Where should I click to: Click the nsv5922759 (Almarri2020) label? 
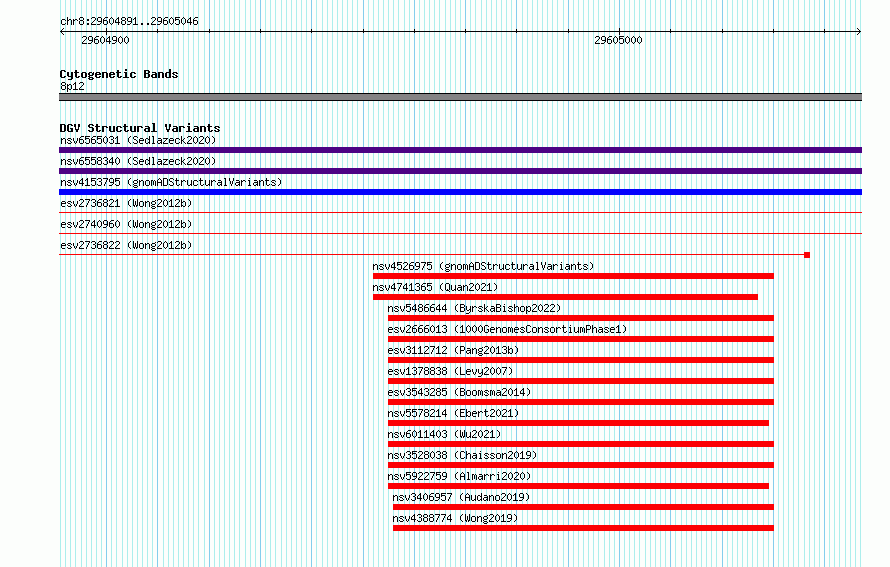pos(459,476)
